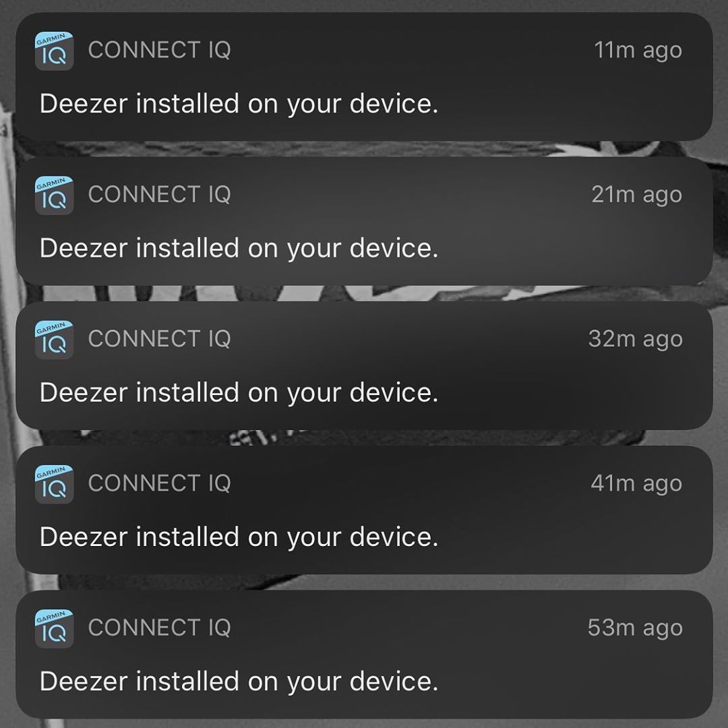Open the Deezer notification from 32m ago
Viewport: 728px width, 728px height.
[x=364, y=365]
